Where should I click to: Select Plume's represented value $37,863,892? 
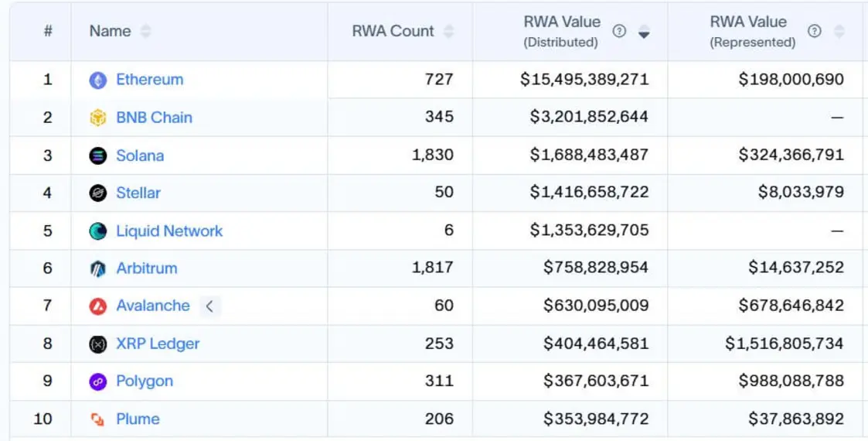[796, 419]
